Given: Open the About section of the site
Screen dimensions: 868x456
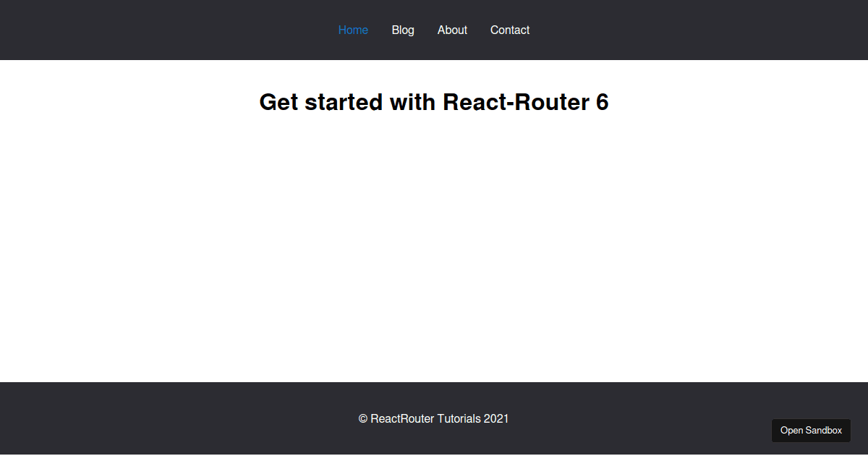Looking at the screenshot, I should [x=452, y=30].
